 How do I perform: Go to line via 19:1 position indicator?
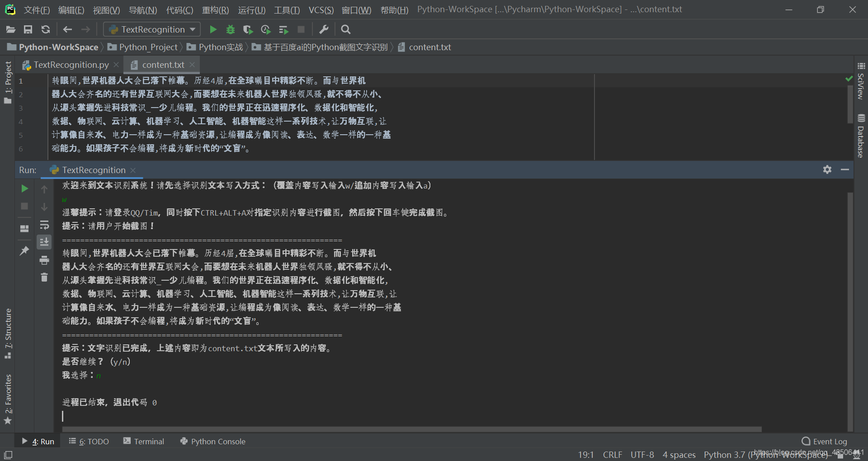click(586, 455)
